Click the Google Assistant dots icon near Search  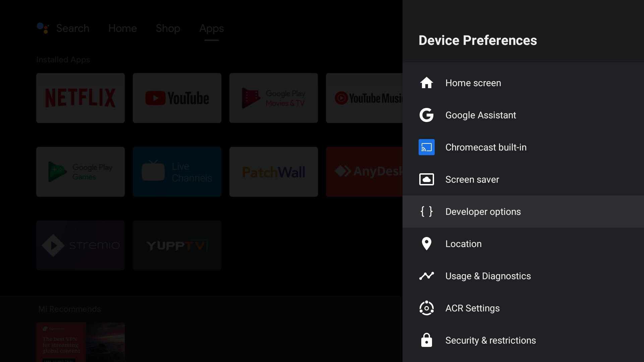point(43,28)
